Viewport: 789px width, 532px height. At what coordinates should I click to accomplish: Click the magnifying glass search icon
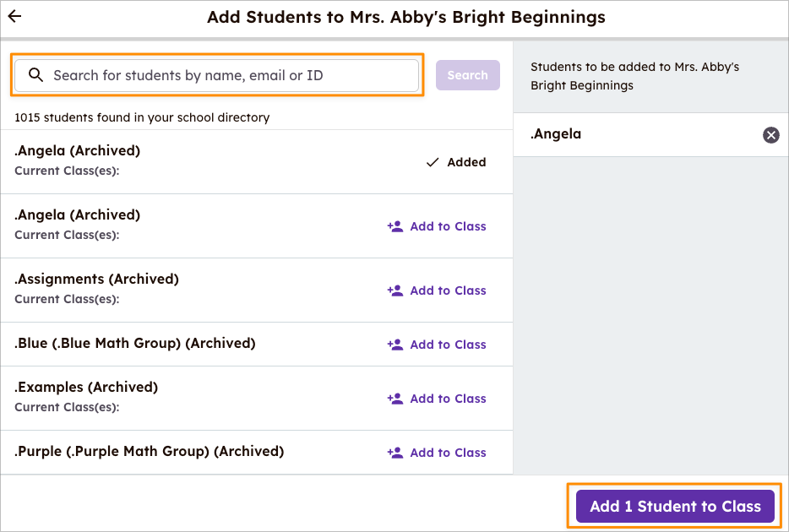[x=35, y=75]
